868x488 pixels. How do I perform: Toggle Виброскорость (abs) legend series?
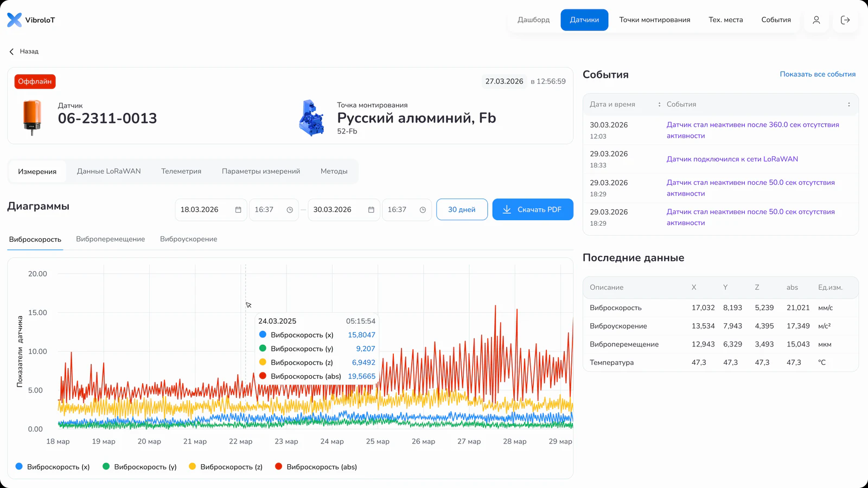(316, 466)
